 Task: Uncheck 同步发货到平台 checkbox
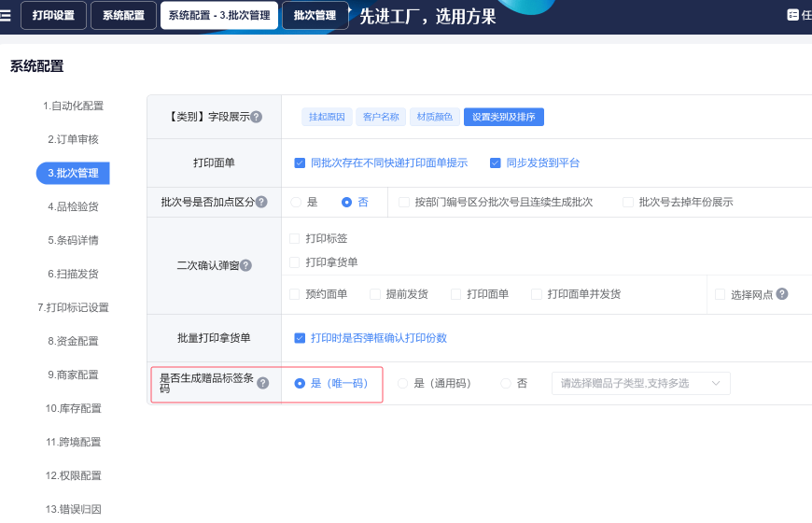(496, 163)
